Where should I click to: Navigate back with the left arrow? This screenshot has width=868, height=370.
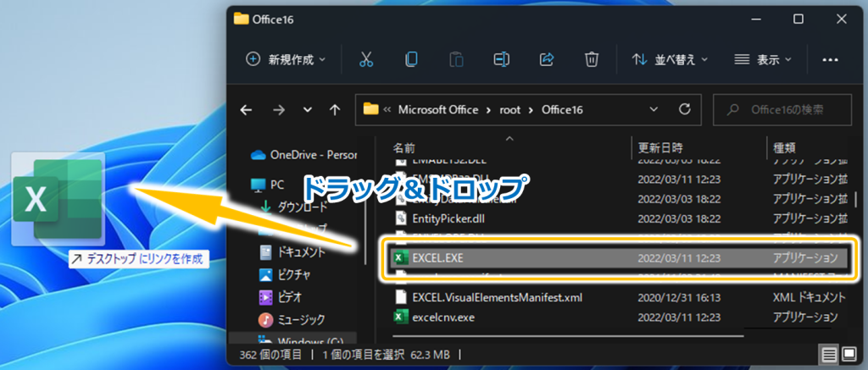[x=246, y=110]
